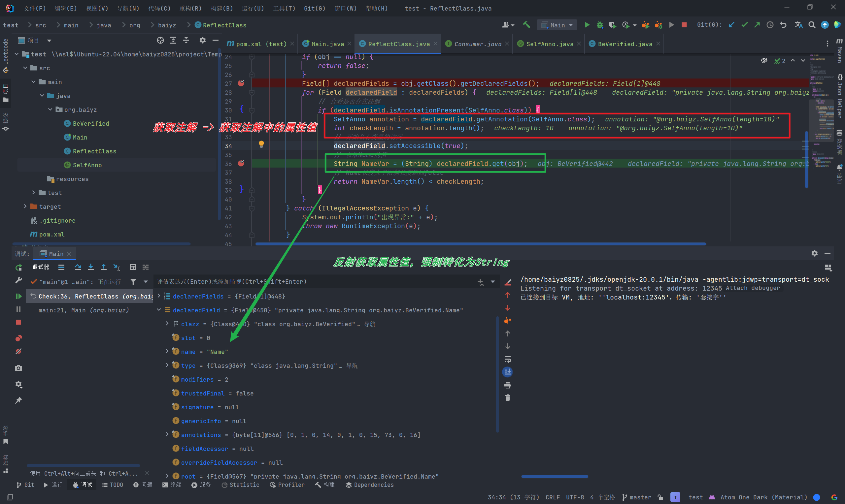Pin debug tab with pin icon
The width and height of the screenshot is (845, 504).
(19, 400)
